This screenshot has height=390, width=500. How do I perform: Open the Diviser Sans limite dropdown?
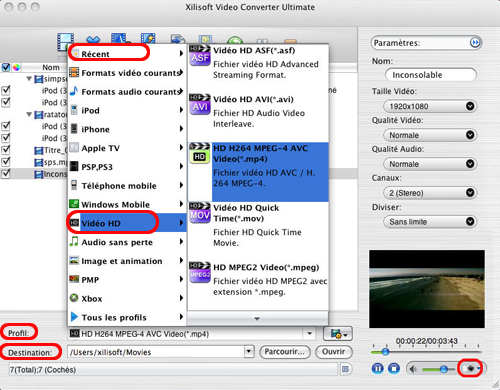(x=430, y=222)
